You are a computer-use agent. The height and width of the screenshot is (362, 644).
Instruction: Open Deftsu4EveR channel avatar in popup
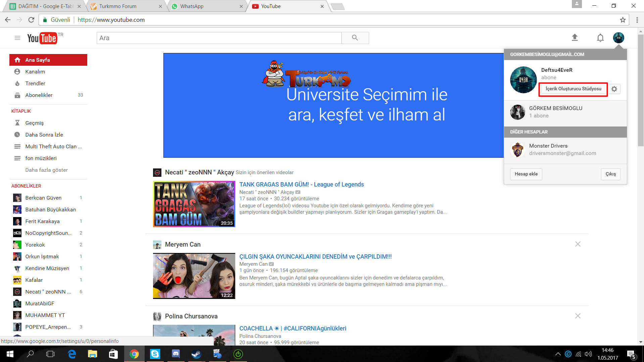click(523, 80)
